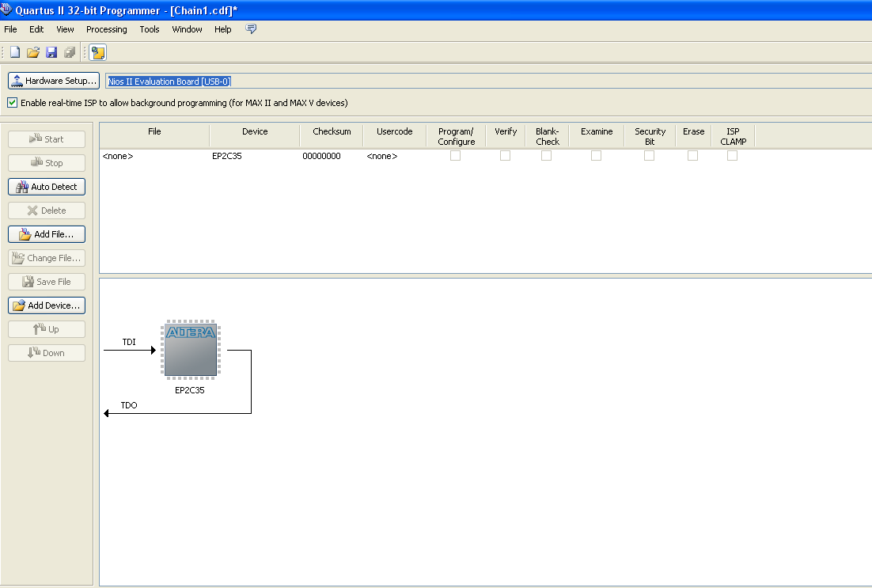This screenshot has width=872, height=588.
Task: Click the Save File button
Action: [x=47, y=282]
